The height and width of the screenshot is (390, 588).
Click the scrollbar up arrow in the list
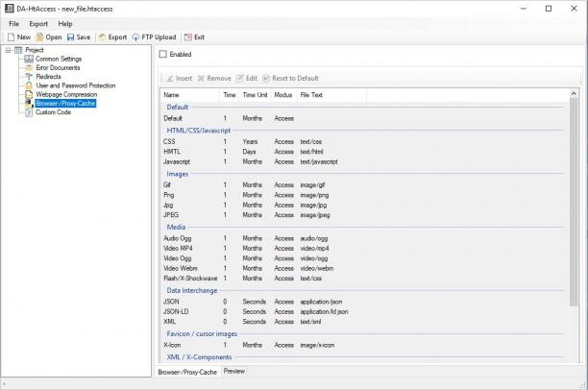(x=574, y=93)
